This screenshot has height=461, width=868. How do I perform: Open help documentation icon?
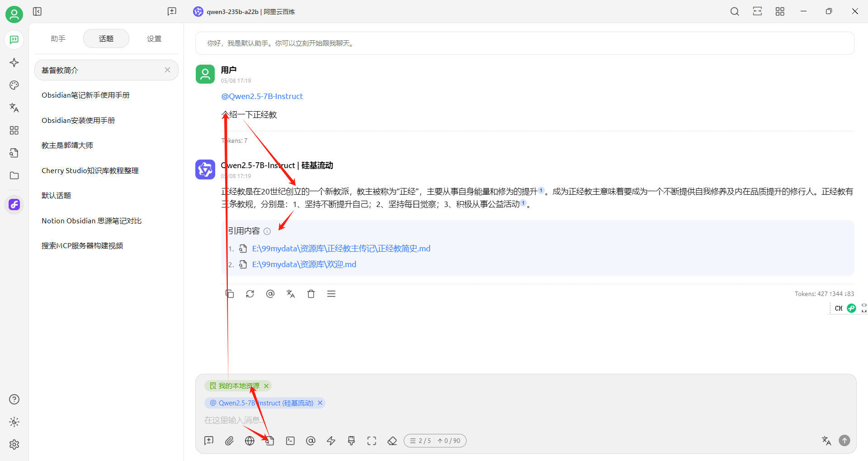(x=14, y=399)
